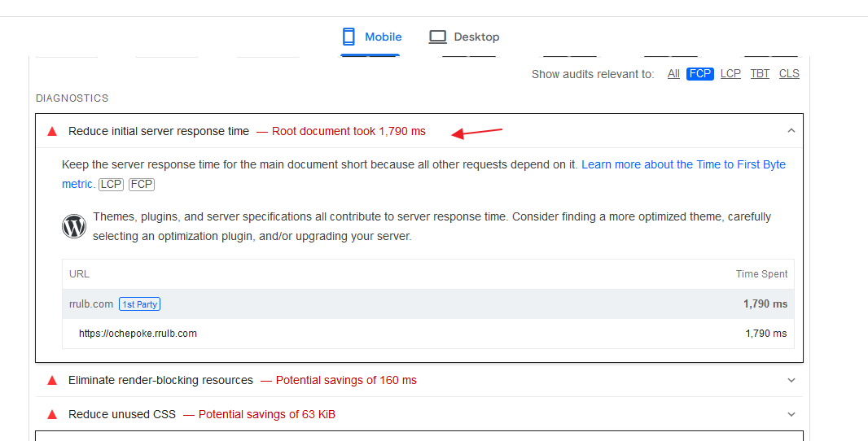This screenshot has width=868, height=441.
Task: Switch to the Desktop tab
Action: click(464, 37)
